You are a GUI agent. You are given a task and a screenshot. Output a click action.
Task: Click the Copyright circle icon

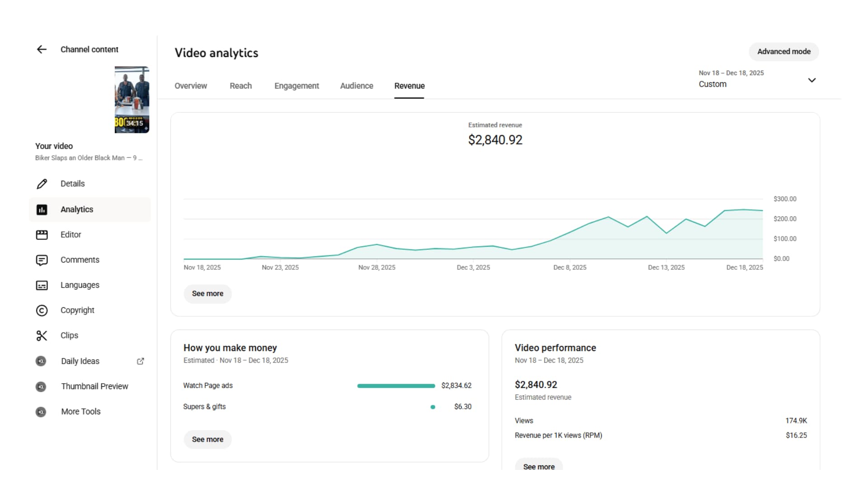pos(42,310)
